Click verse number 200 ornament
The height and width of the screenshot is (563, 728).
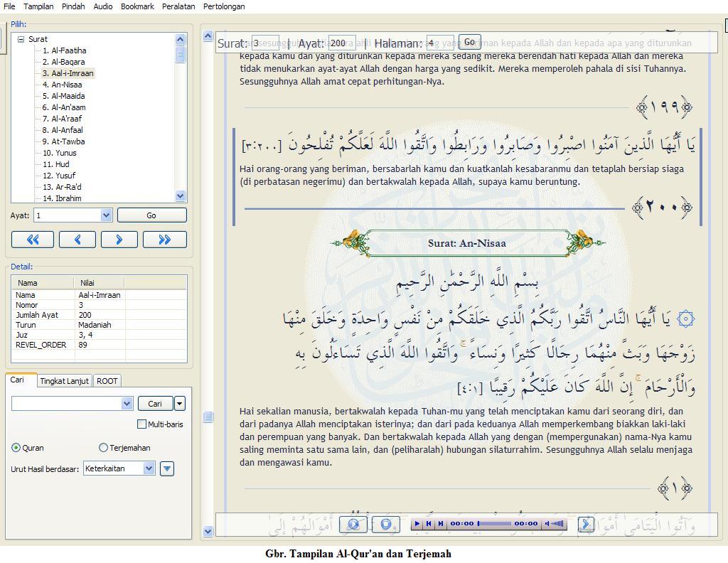tap(662, 207)
